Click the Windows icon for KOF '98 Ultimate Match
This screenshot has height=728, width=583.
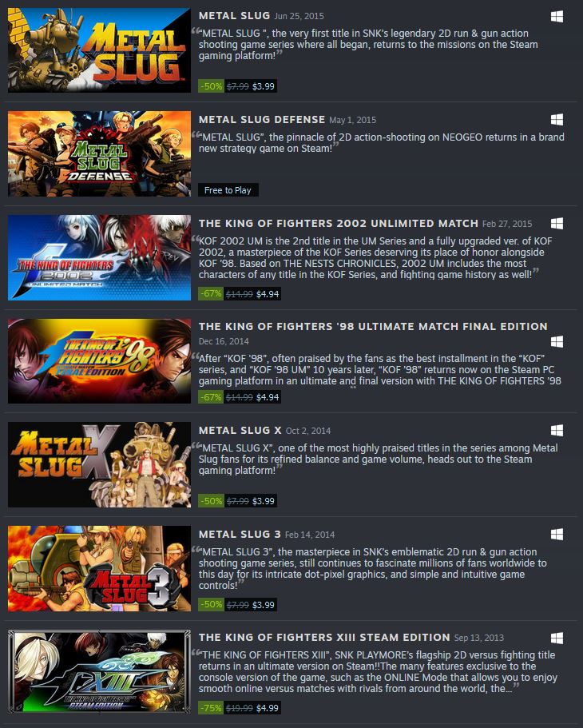pos(557,342)
